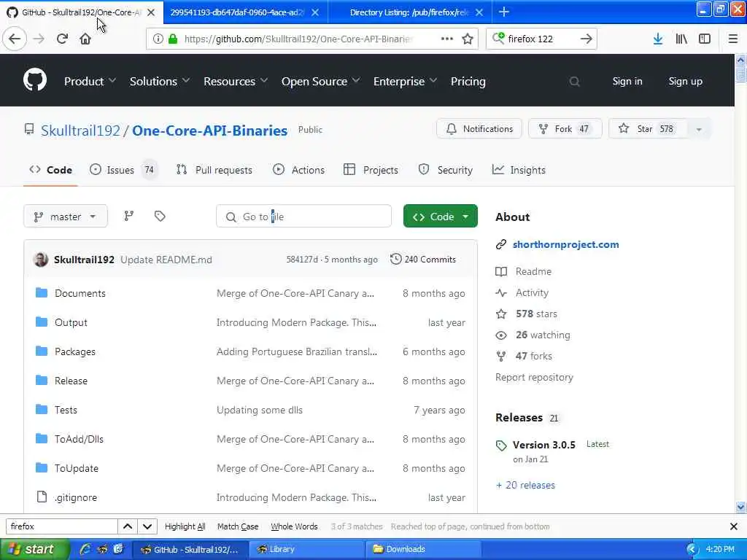Viewport: 747px width, 560px height.
Task: Open shorthornproject.com link
Action: click(565, 244)
